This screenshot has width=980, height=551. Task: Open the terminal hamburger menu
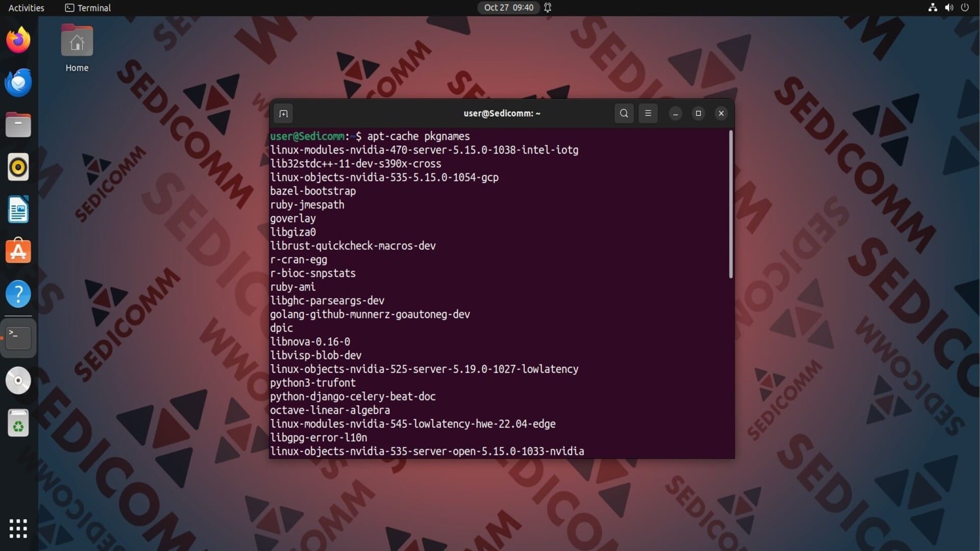648,113
